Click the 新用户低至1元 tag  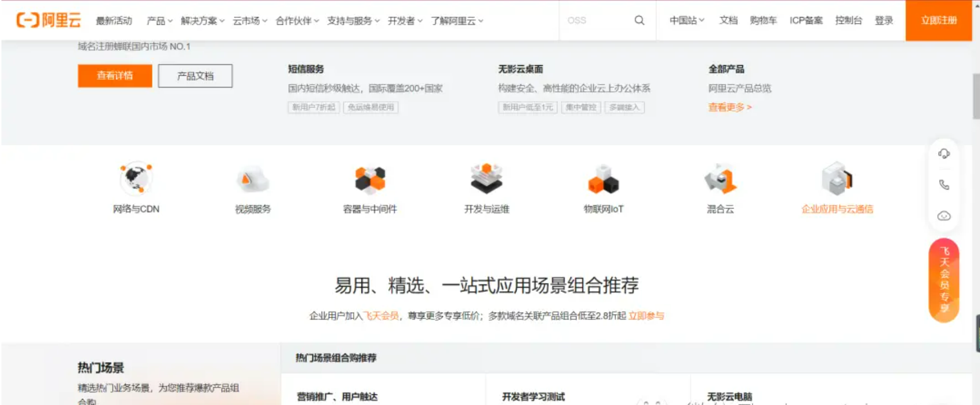tap(528, 107)
